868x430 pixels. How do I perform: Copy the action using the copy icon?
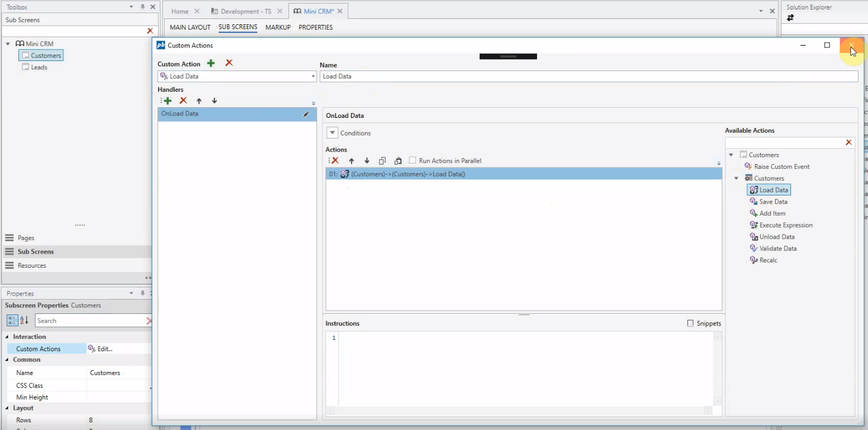[382, 161]
